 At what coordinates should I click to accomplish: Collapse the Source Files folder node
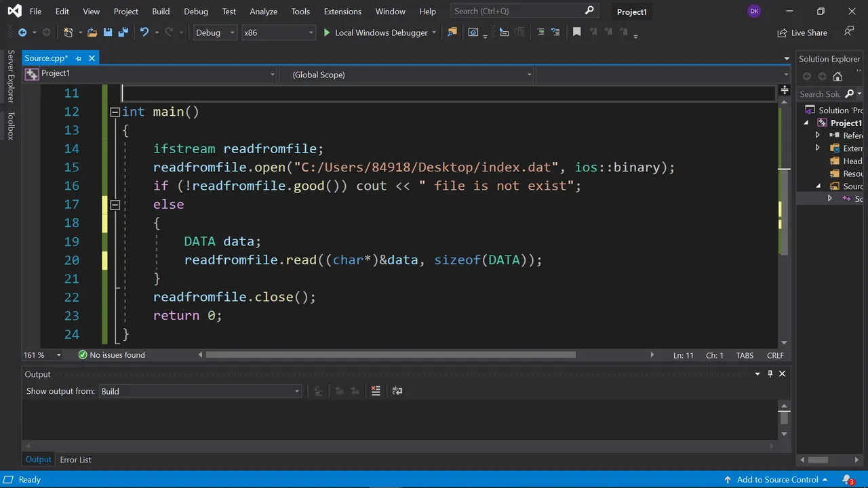click(x=818, y=186)
